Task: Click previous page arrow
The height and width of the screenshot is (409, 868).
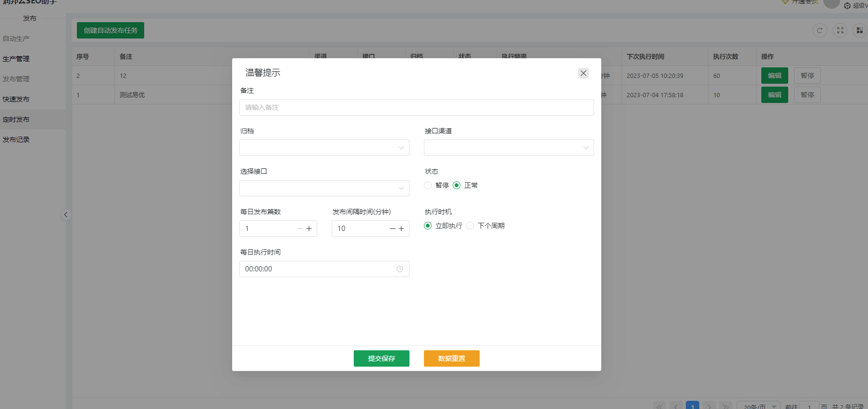Action: 676,406
